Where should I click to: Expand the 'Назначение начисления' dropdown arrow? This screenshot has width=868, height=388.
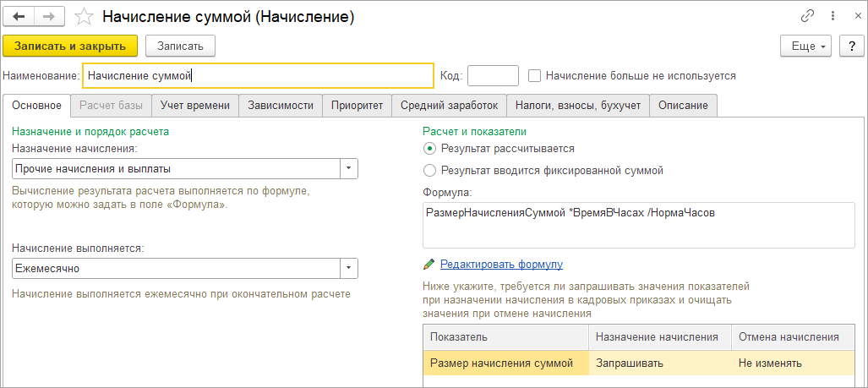(x=349, y=168)
